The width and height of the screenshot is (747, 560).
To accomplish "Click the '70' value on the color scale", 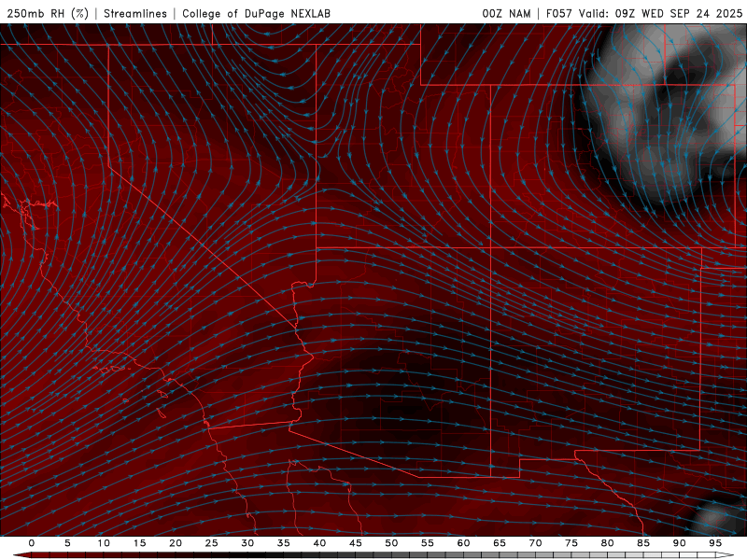I will pos(535,543).
